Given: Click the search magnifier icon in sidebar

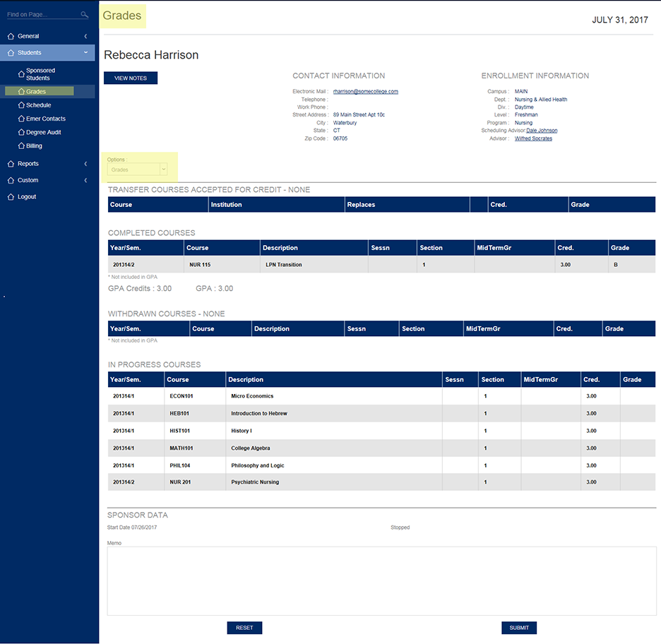Looking at the screenshot, I should tap(85, 15).
